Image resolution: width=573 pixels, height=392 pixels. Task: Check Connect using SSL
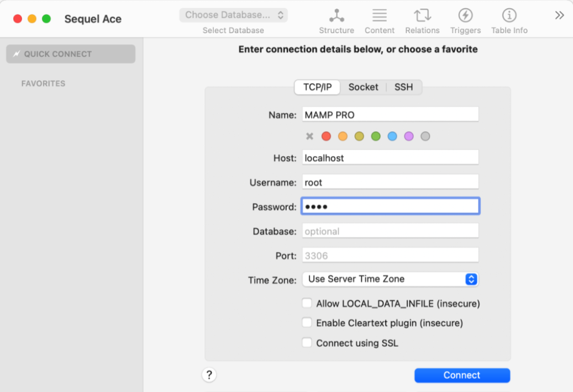pyautogui.click(x=307, y=343)
